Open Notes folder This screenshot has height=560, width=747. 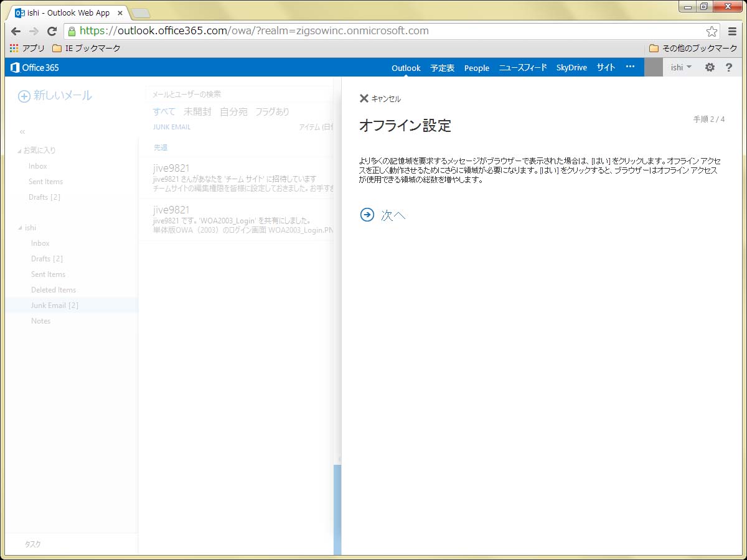(x=40, y=321)
